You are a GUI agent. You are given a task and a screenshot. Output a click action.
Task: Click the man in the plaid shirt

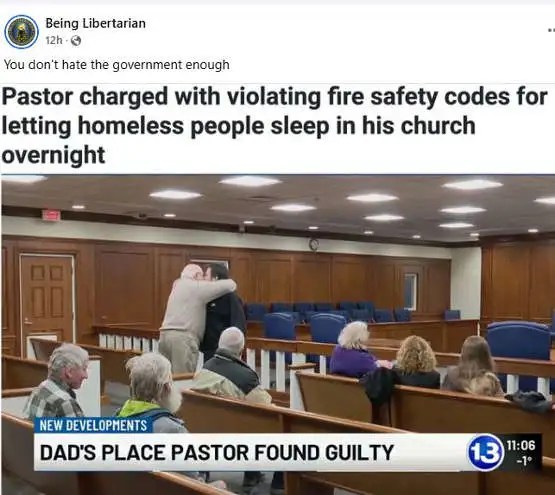pyautogui.click(x=57, y=382)
